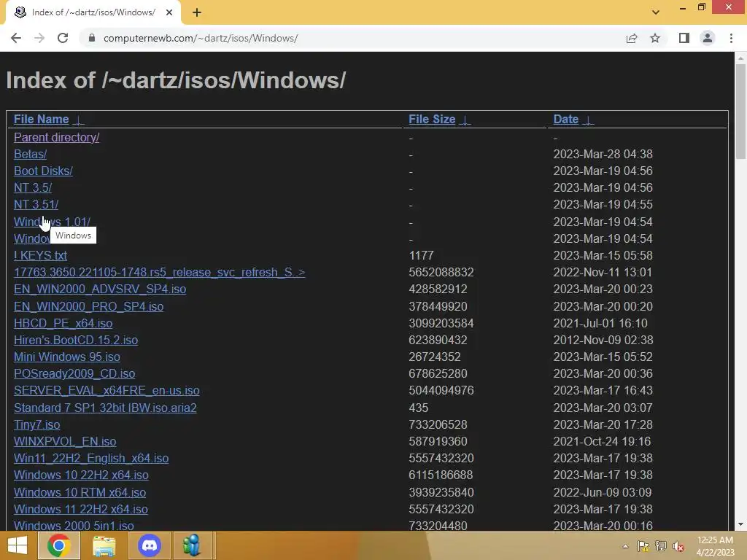This screenshot has width=747, height=560.
Task: Reload the current page
Action: pyautogui.click(x=63, y=38)
